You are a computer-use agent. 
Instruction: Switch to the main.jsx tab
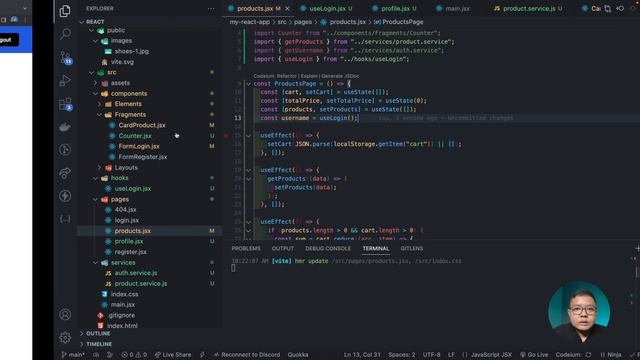453,9
